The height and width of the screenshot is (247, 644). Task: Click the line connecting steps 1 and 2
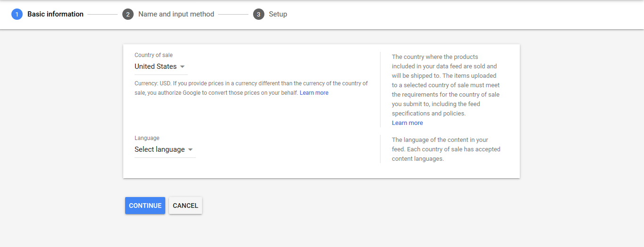(x=102, y=14)
